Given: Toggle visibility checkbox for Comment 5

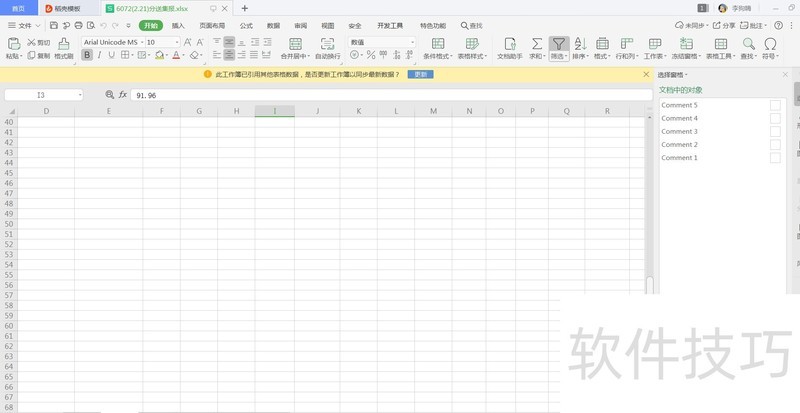Looking at the screenshot, I should (775, 105).
